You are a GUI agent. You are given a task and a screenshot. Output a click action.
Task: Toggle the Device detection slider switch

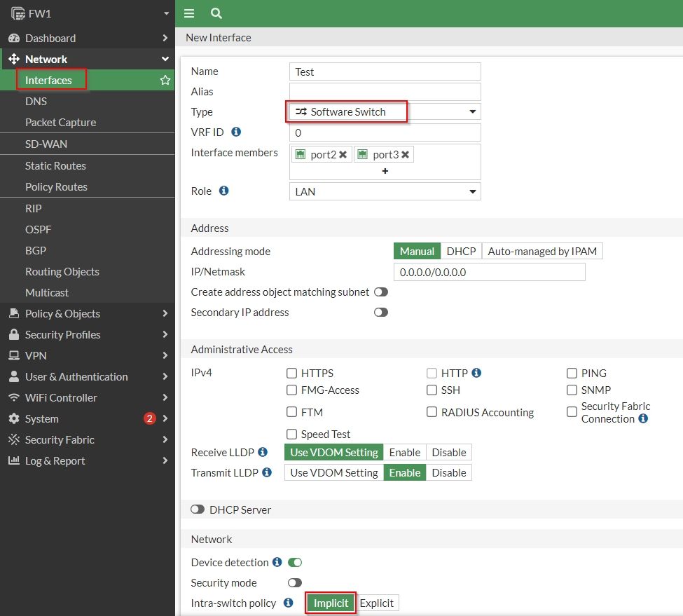pos(295,562)
